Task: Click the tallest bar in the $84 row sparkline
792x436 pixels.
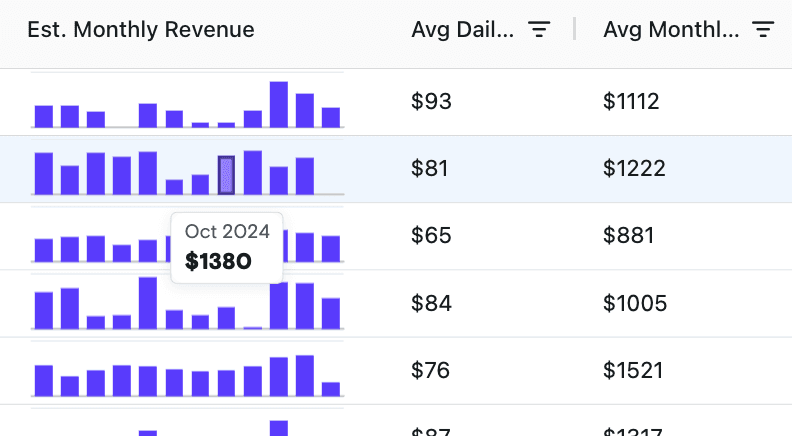Action: (x=149, y=303)
